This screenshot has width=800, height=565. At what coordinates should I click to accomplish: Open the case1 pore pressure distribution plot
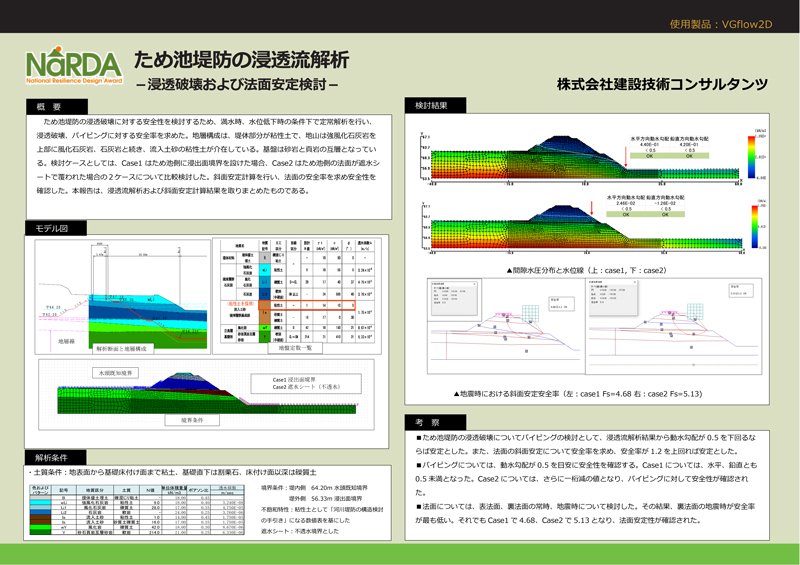[x=580, y=159]
